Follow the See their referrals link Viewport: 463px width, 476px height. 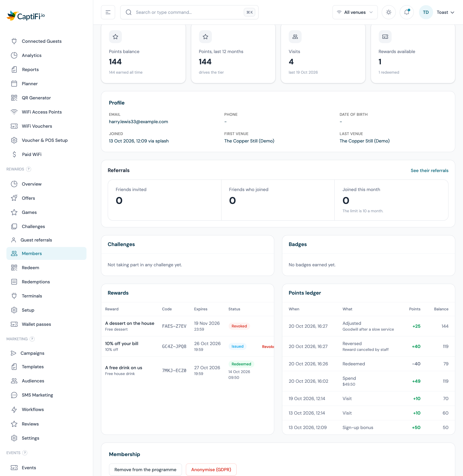coord(429,170)
